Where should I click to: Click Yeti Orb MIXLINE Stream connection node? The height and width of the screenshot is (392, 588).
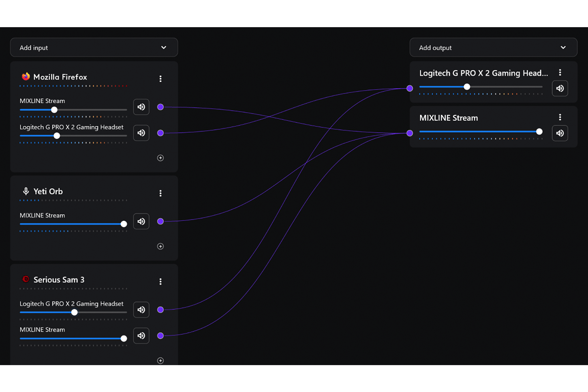tap(160, 221)
